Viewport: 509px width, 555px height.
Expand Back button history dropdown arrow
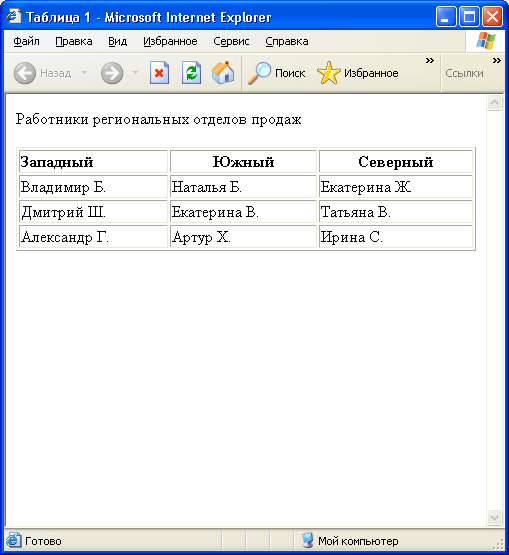pos(84,73)
